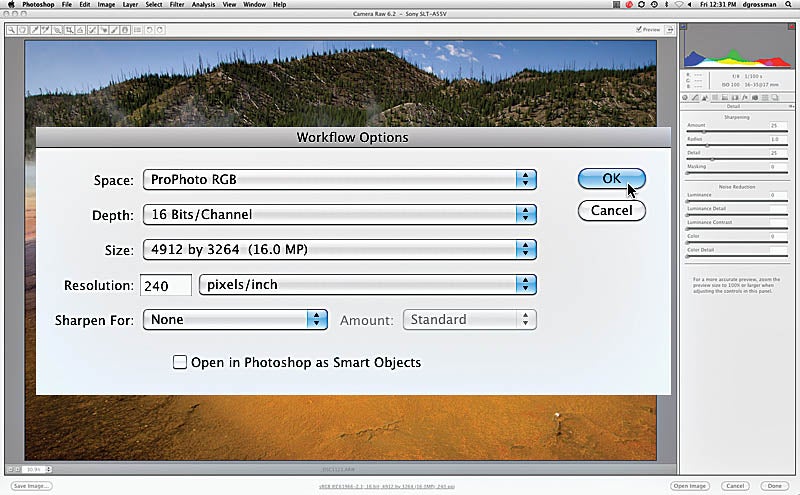The image size is (800, 495).
Task: Open the HSL/Grayscale panel tab icon
Action: 715,97
